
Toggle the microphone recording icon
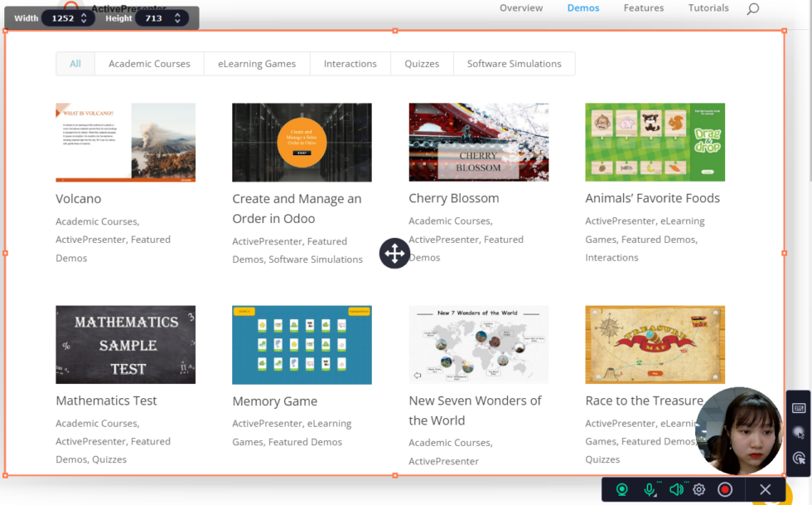(x=650, y=490)
